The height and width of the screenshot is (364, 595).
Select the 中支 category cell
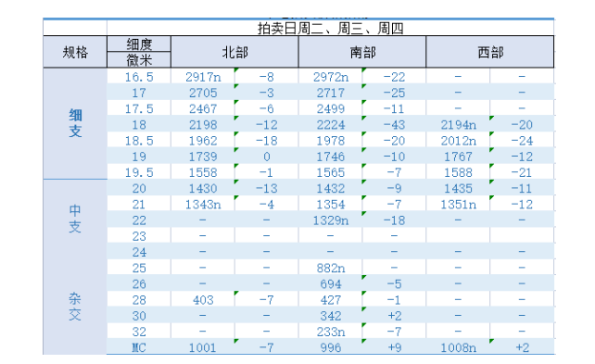[x=75, y=219]
